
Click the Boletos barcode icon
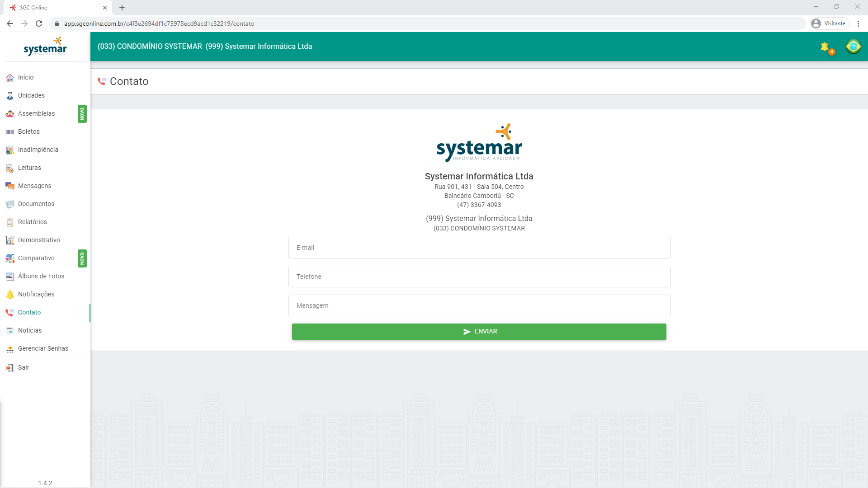pos(10,132)
